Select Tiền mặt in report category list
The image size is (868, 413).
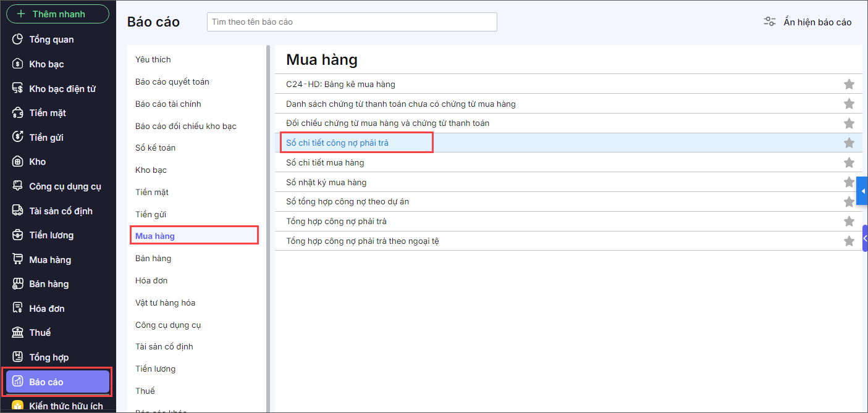[152, 192]
